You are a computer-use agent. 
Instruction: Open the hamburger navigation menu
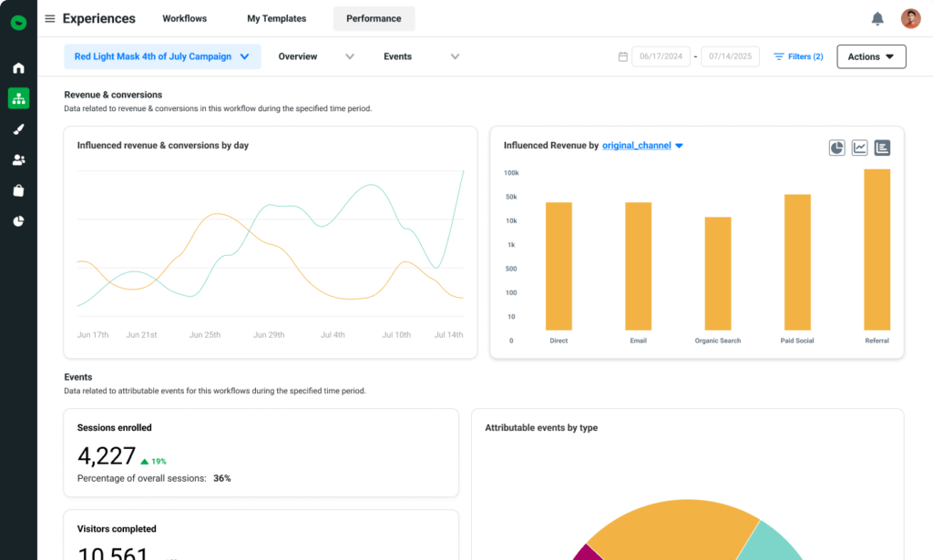49,17
